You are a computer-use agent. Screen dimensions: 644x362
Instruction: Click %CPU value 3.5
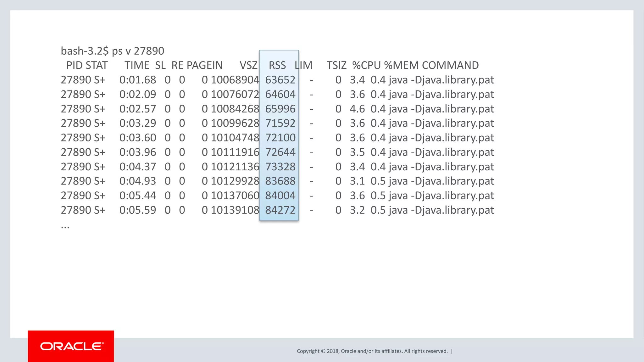[357, 152]
